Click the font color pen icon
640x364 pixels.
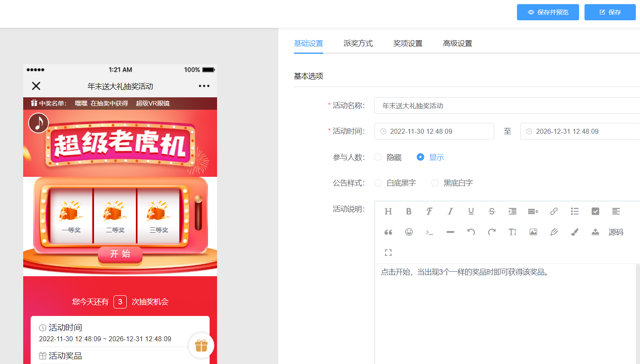click(554, 232)
